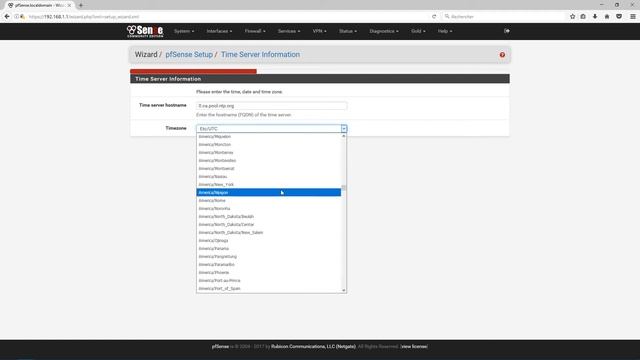Click timezone list scrollbar up arrow
This screenshot has width=640, height=360.
tap(344, 136)
